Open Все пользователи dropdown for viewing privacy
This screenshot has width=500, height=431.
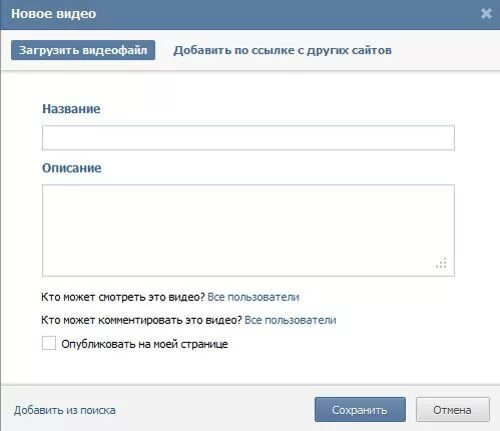pyautogui.click(x=253, y=297)
